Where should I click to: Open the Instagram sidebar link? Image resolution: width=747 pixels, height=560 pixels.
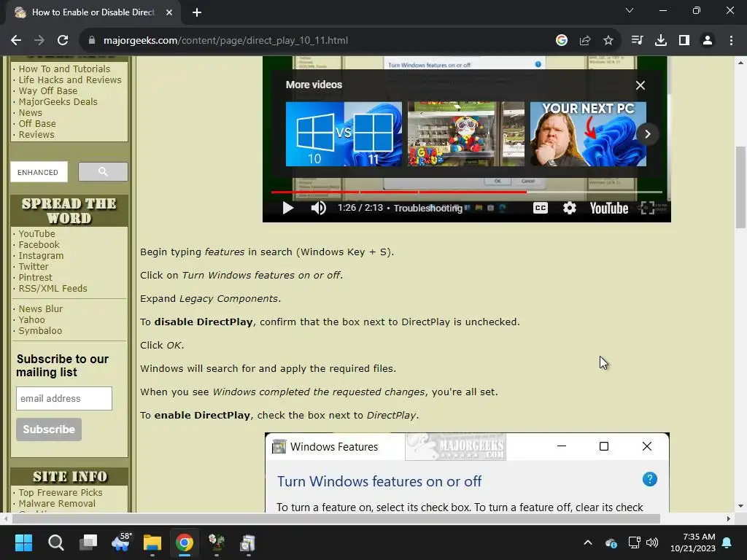coord(41,256)
